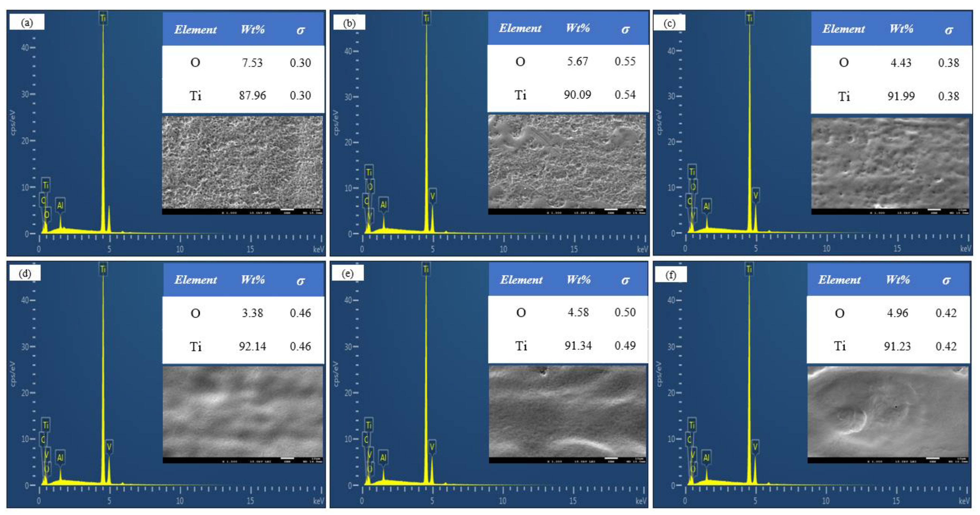Click the Element header in panel (f) table
Screen dimensions: 980x515
tap(839, 280)
